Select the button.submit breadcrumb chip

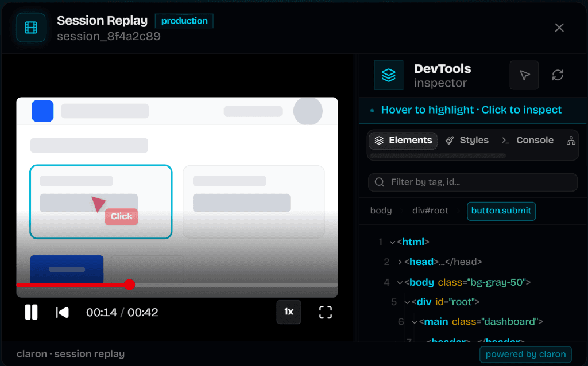[501, 211]
